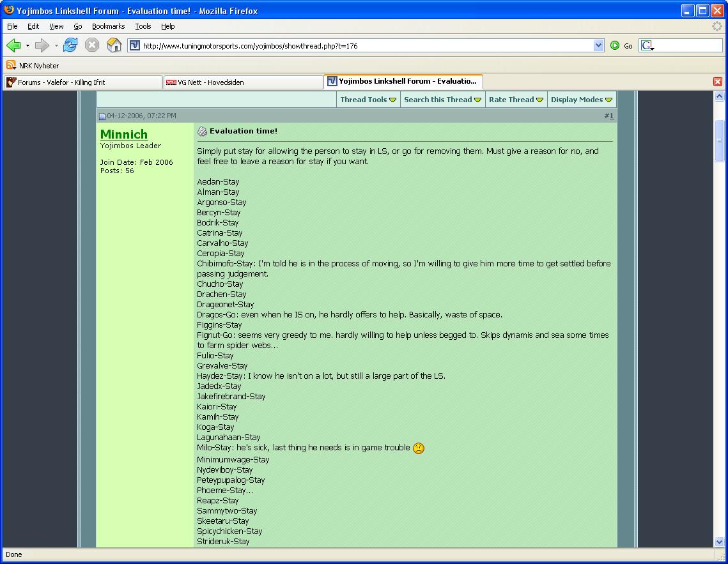
Task: Open Minnich's user profile link
Action: 124,134
